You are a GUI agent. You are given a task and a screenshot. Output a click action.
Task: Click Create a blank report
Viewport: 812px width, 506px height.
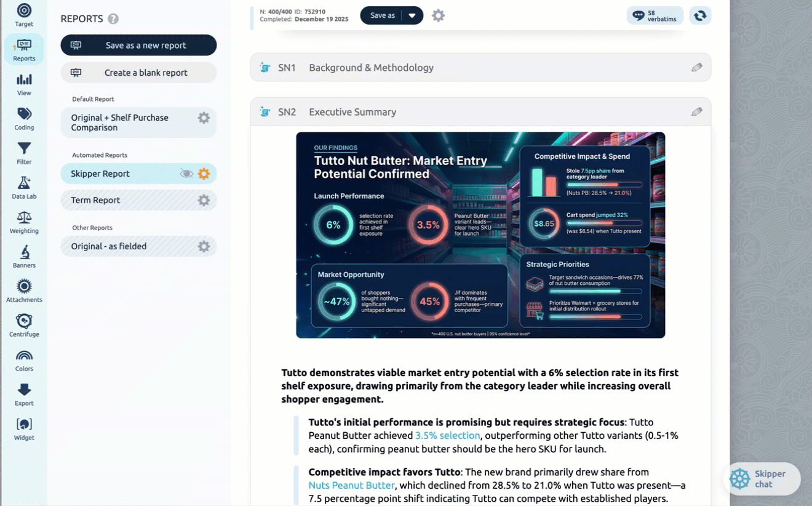138,73
